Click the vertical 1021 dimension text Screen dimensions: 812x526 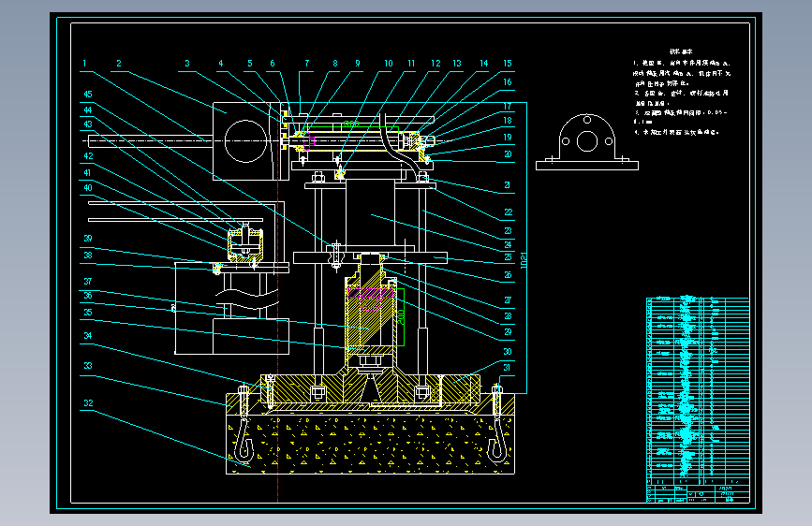(524, 260)
